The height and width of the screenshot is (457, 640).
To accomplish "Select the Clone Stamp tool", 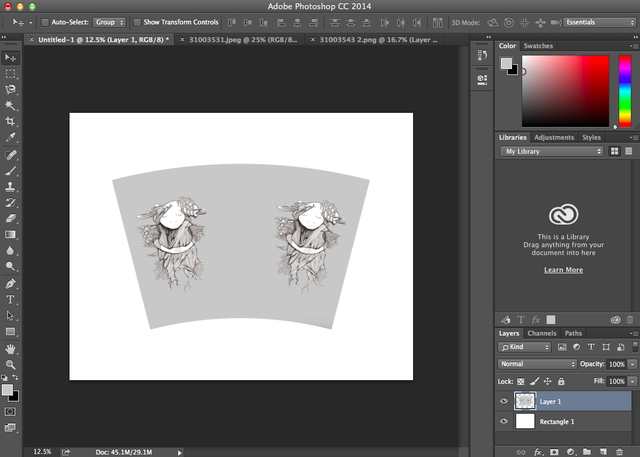I will pos(10,187).
